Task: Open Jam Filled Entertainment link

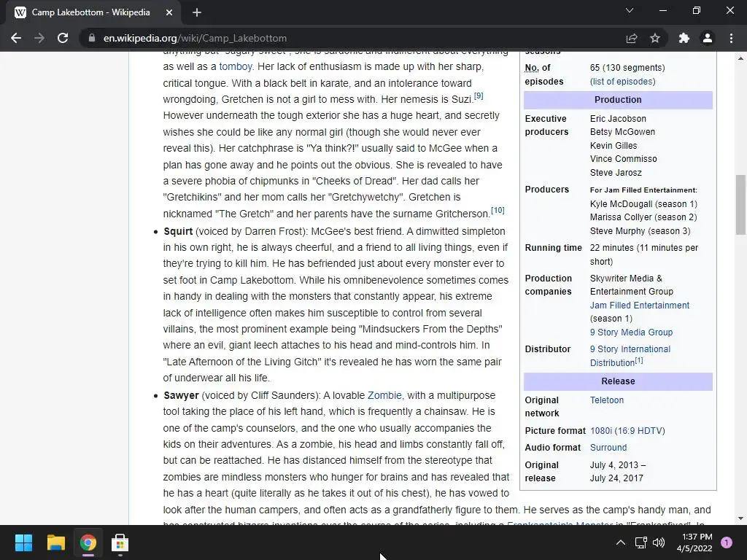Action: point(639,306)
